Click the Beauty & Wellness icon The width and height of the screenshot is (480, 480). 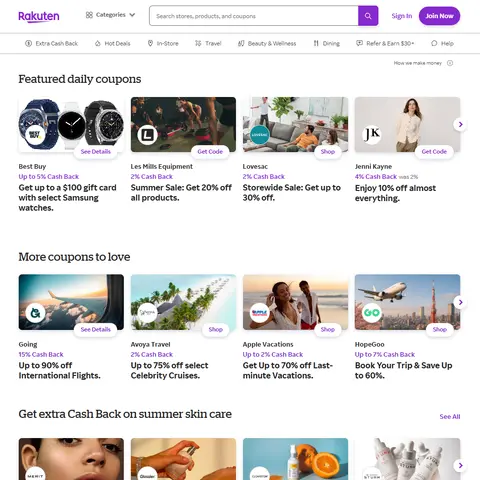pyautogui.click(x=241, y=43)
